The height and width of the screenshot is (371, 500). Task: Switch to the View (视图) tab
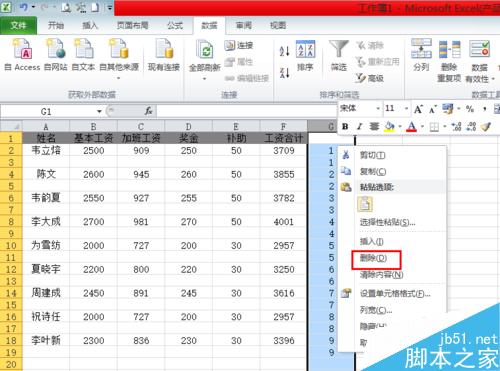(x=278, y=25)
